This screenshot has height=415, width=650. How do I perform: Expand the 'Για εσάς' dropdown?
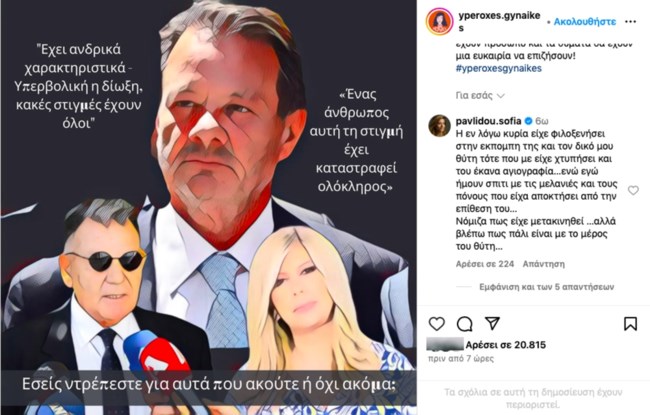[x=480, y=96]
